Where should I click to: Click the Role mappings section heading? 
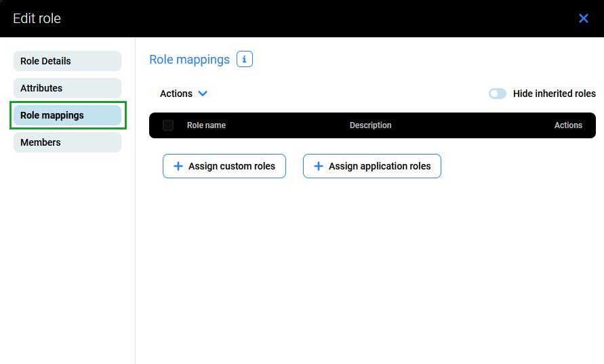tap(189, 60)
